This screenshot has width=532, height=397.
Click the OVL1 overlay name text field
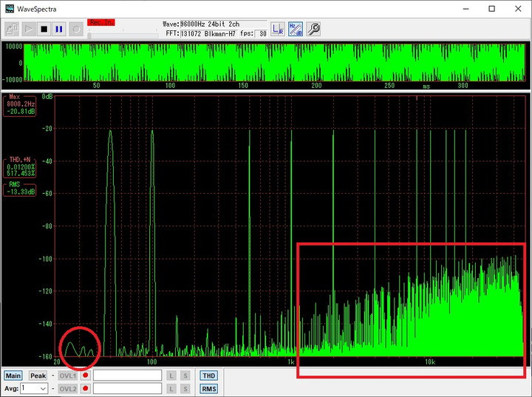point(128,376)
